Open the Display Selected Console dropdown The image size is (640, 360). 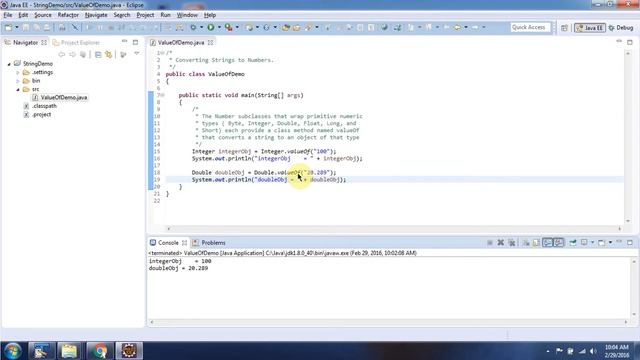[592, 242]
